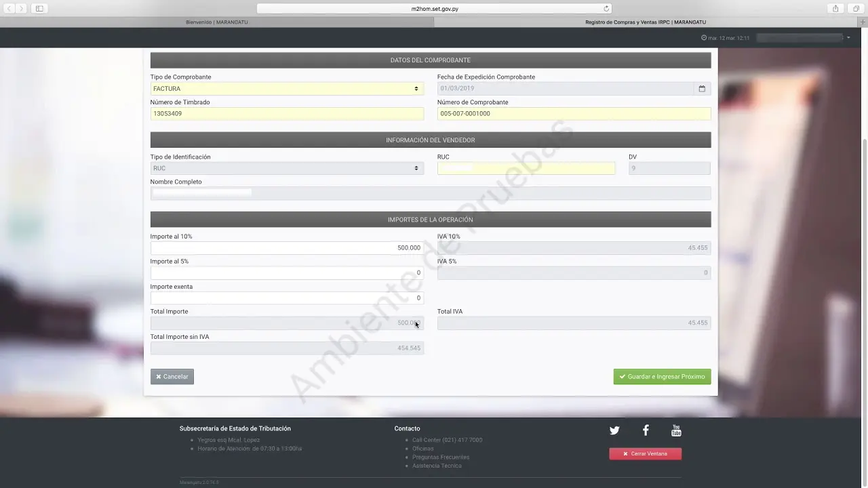Viewport: 868px width, 488px height.
Task: Toggle the Safari sidebar icon
Action: (x=39, y=8)
